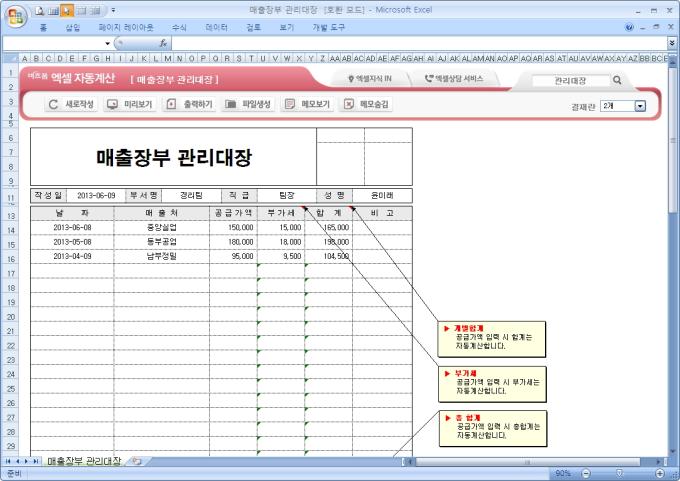Click the zoom out minus button
Image resolution: width=680 pixels, height=481 pixels.
click(x=586, y=473)
